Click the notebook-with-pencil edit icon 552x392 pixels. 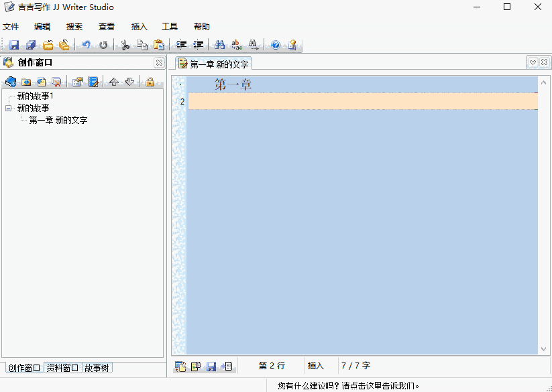93,82
